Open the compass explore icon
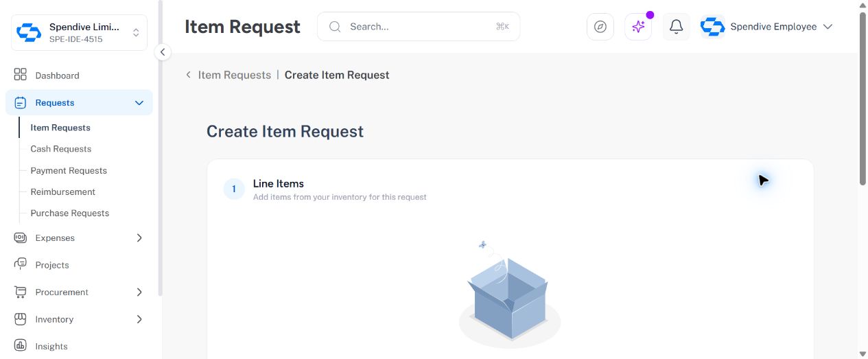Screen dimensions: 868x359 [600, 27]
